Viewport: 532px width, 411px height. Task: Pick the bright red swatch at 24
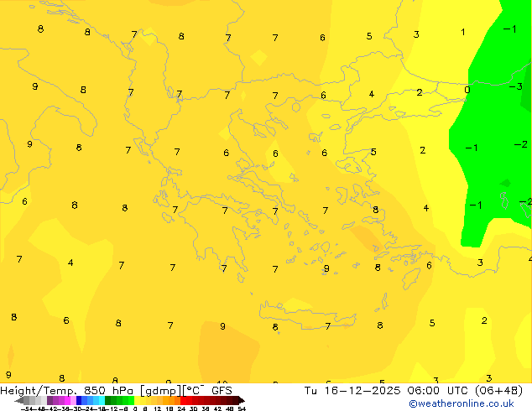pos(183,400)
